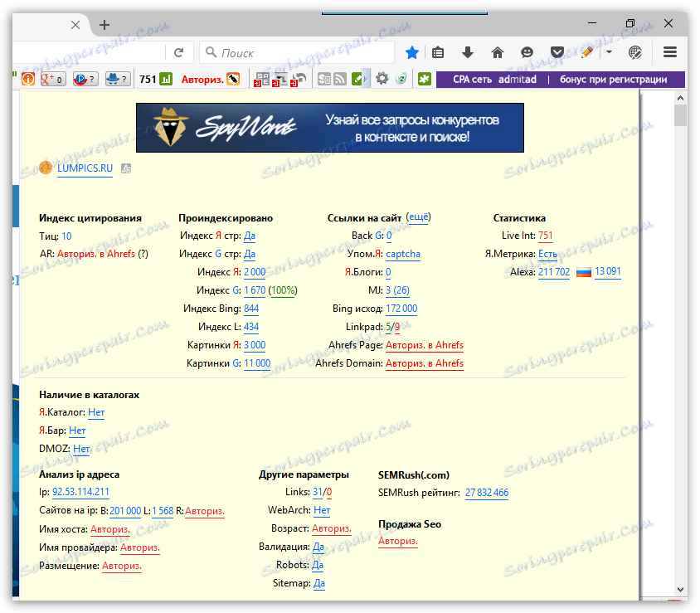700x613 pixels.
Task: Open the Bing исход value 172 000
Action: coord(401,309)
